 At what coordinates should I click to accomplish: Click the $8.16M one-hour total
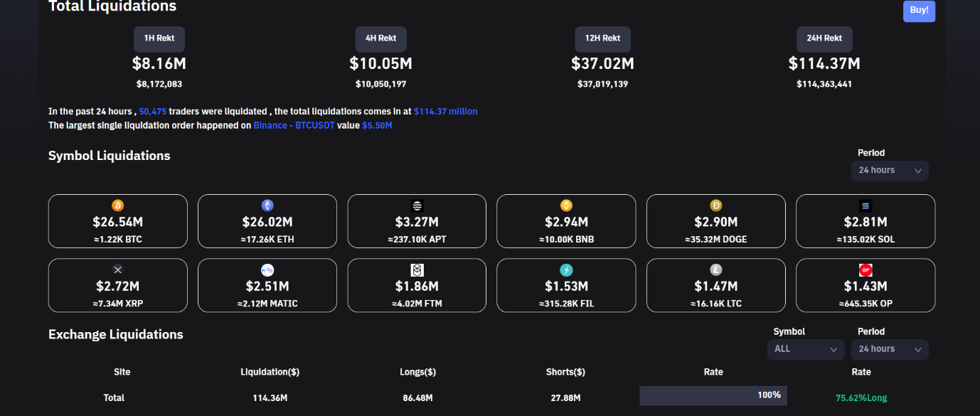click(x=159, y=64)
